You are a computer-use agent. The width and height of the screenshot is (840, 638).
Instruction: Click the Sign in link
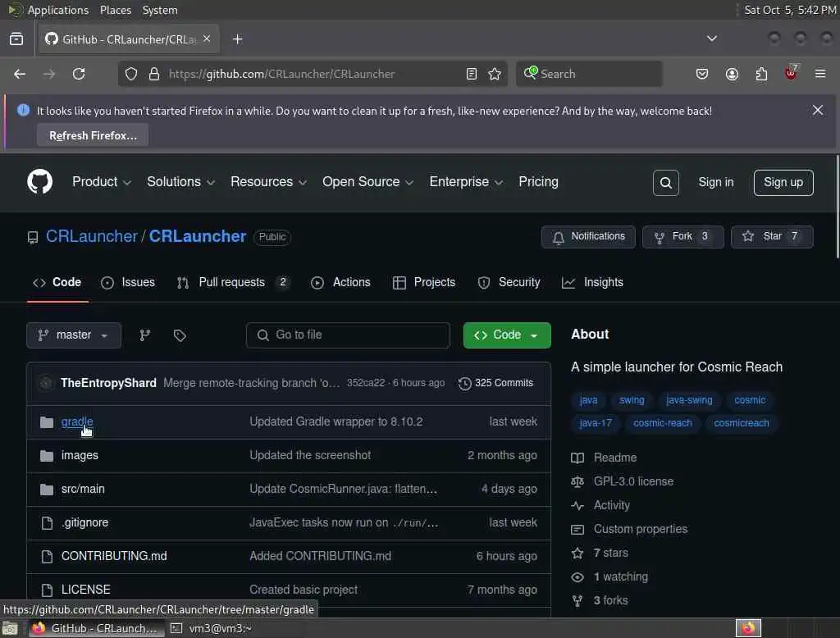coord(715,182)
